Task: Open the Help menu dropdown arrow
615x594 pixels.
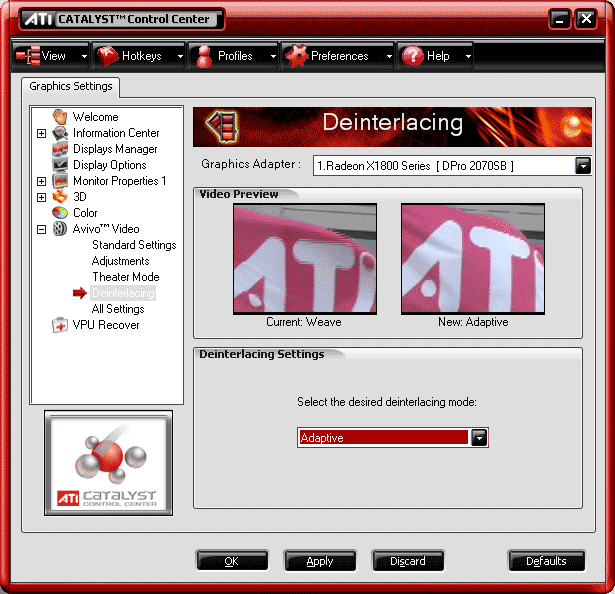Action: pos(468,56)
